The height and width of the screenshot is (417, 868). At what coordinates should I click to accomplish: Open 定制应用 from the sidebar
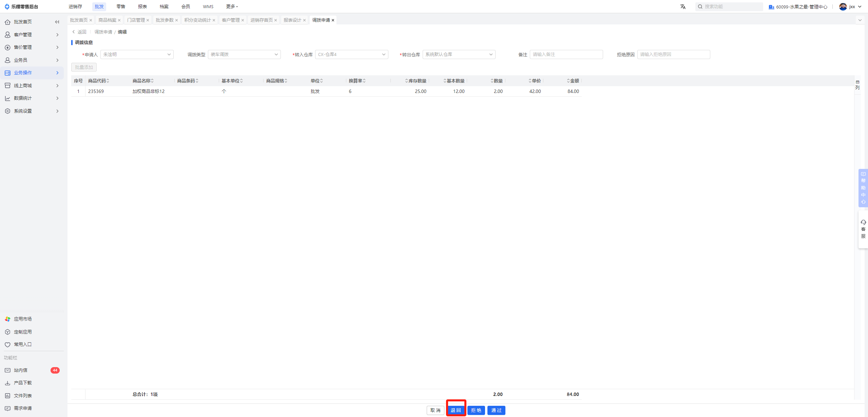coord(23,332)
